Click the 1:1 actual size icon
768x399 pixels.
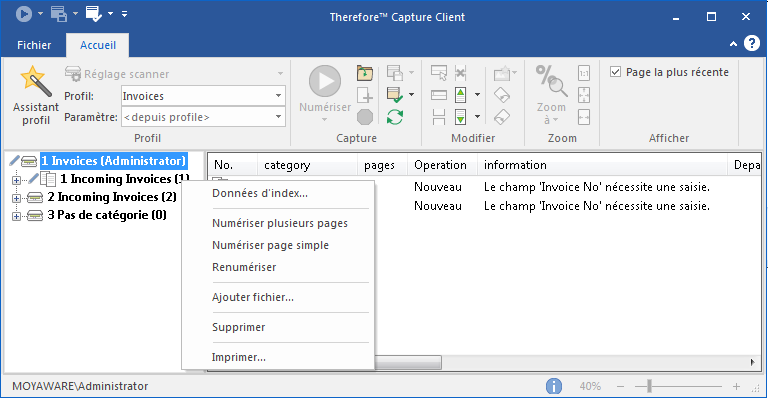point(584,73)
